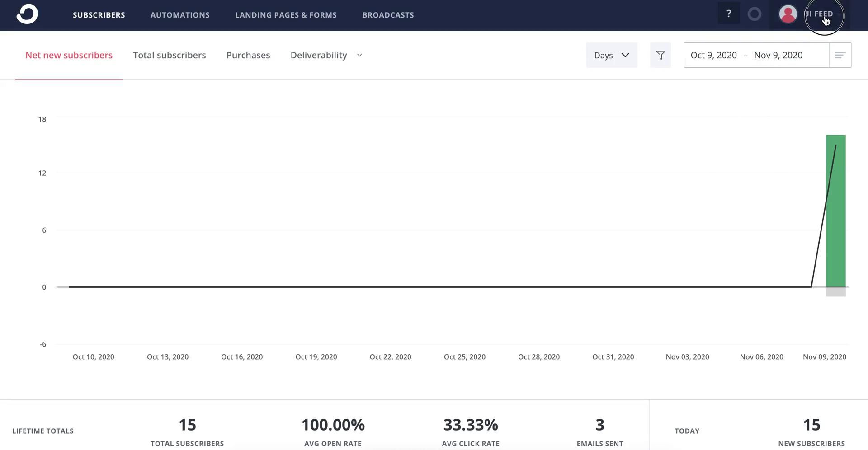This screenshot has height=450, width=868.
Task: Click the Oct 9, 2020 start date
Action: (x=713, y=55)
